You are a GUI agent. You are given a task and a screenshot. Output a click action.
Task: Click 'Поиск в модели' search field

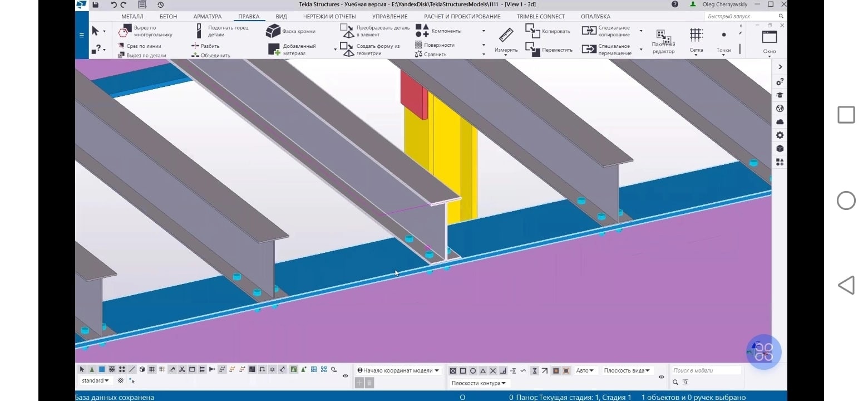pos(706,370)
